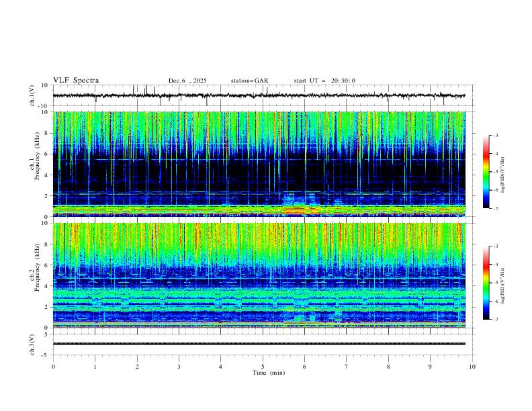Click the '9' tick label on time axis

[430, 367]
